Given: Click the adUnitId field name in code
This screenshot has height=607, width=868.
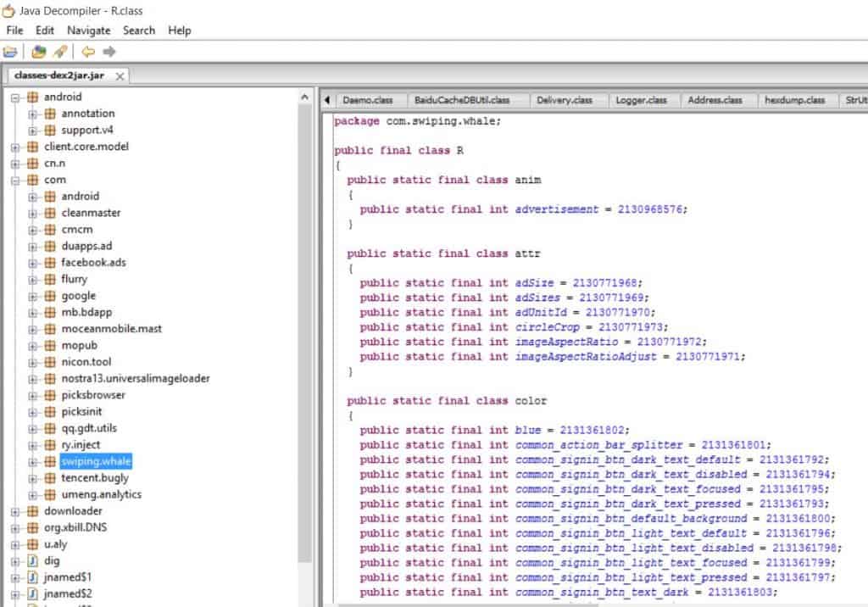Looking at the screenshot, I should point(541,312).
